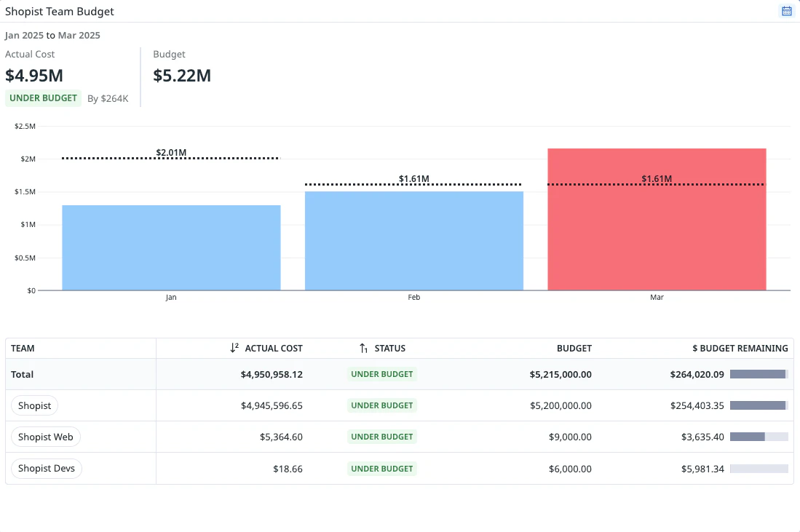Click the $ BUDGET REMAINING column header
Image resolution: width=800 pixels, height=532 pixels.
[740, 349]
